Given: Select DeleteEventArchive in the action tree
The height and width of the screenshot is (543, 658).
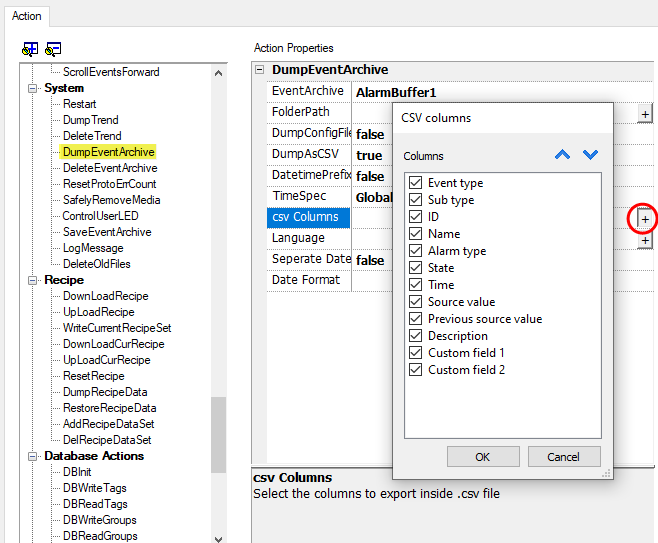Looking at the screenshot, I should click(x=109, y=168).
